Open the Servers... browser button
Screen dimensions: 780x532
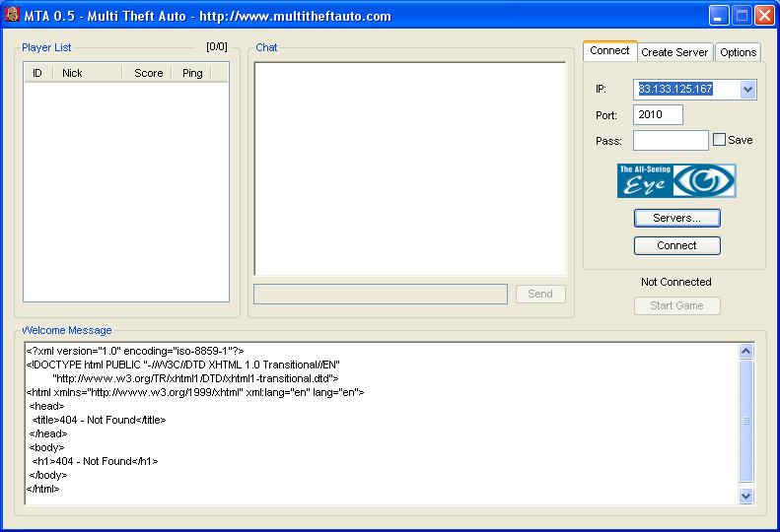click(676, 218)
